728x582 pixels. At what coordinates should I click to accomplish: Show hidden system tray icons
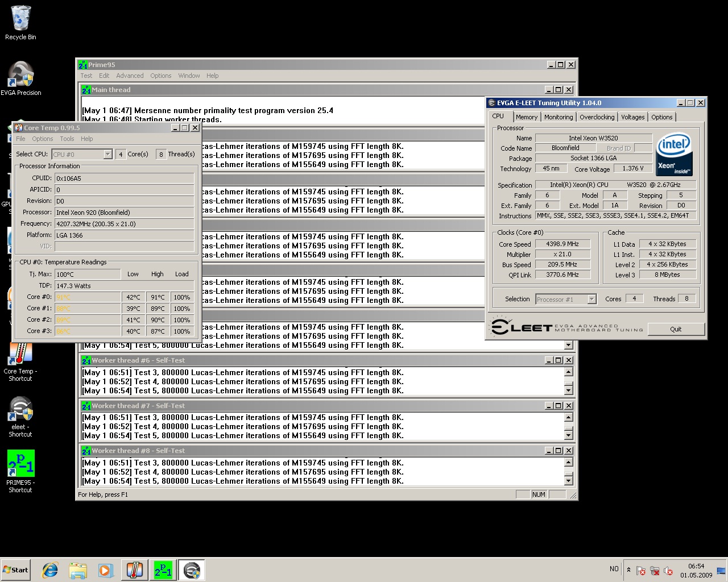click(628, 570)
